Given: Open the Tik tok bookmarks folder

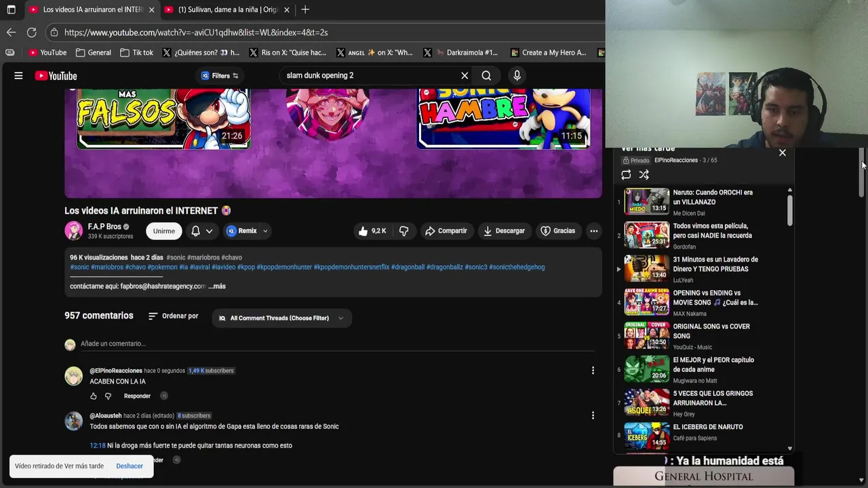Looking at the screenshot, I should 136,52.
